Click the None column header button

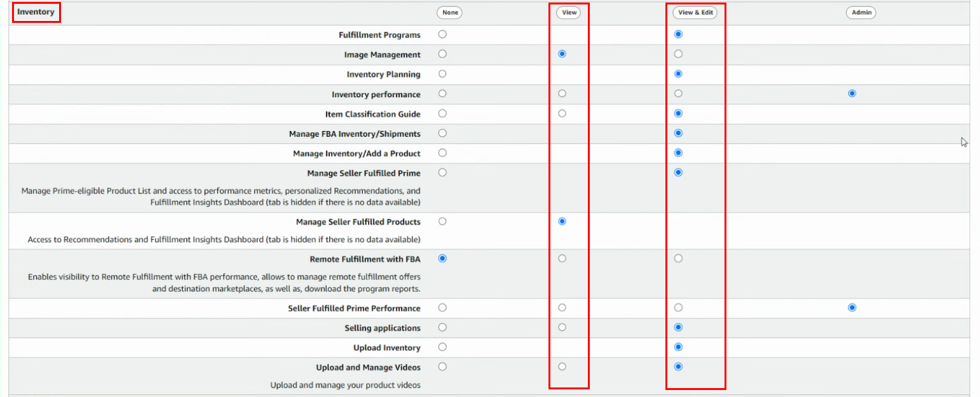pyautogui.click(x=449, y=13)
